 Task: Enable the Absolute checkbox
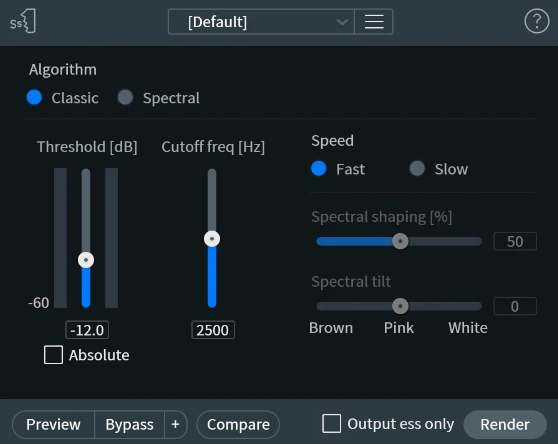click(x=53, y=355)
